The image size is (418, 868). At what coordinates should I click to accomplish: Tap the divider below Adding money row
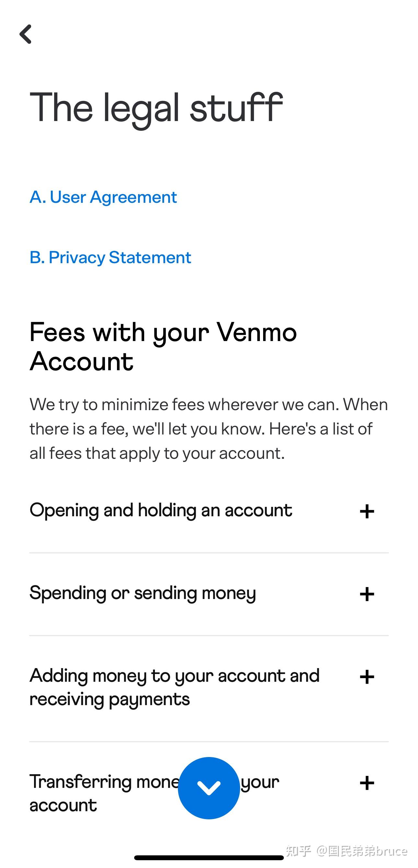[x=209, y=742]
